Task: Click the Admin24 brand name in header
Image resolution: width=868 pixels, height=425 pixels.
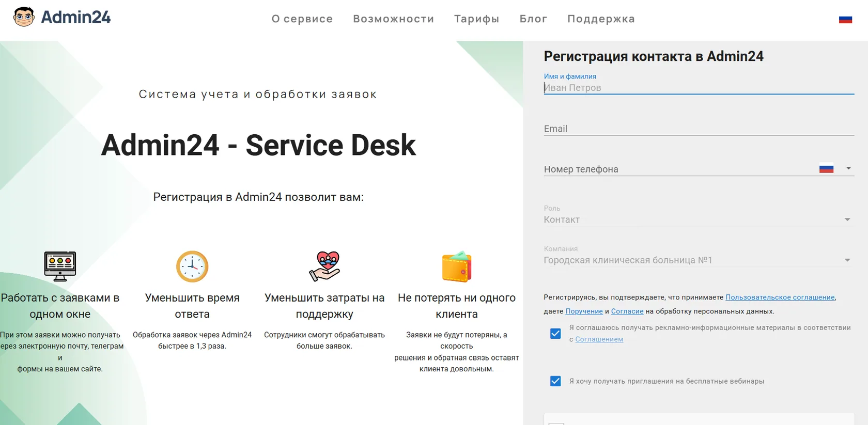Action: click(x=76, y=18)
